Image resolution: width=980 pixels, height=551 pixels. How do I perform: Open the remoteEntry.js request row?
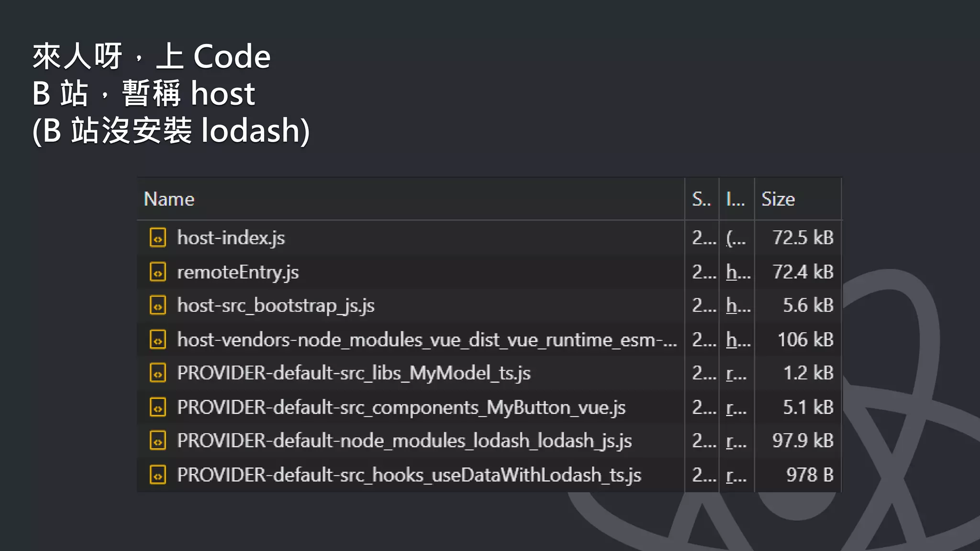[238, 272]
